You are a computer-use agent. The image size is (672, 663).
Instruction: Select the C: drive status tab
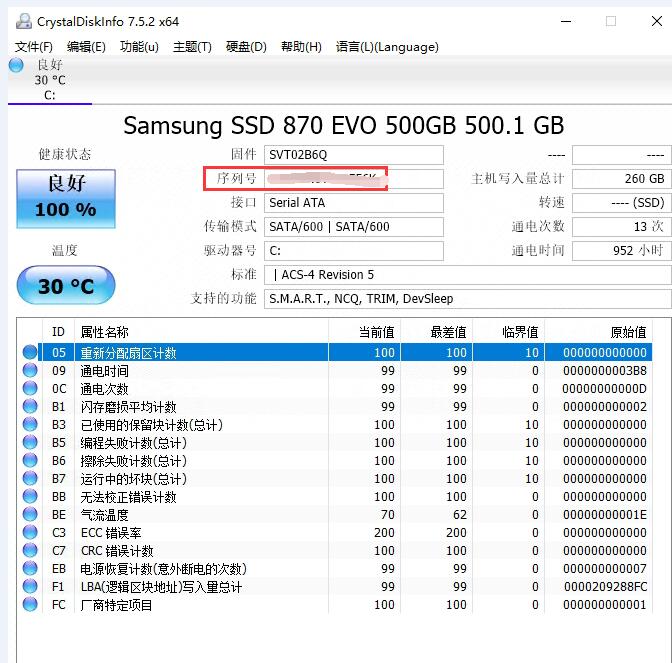[50, 80]
